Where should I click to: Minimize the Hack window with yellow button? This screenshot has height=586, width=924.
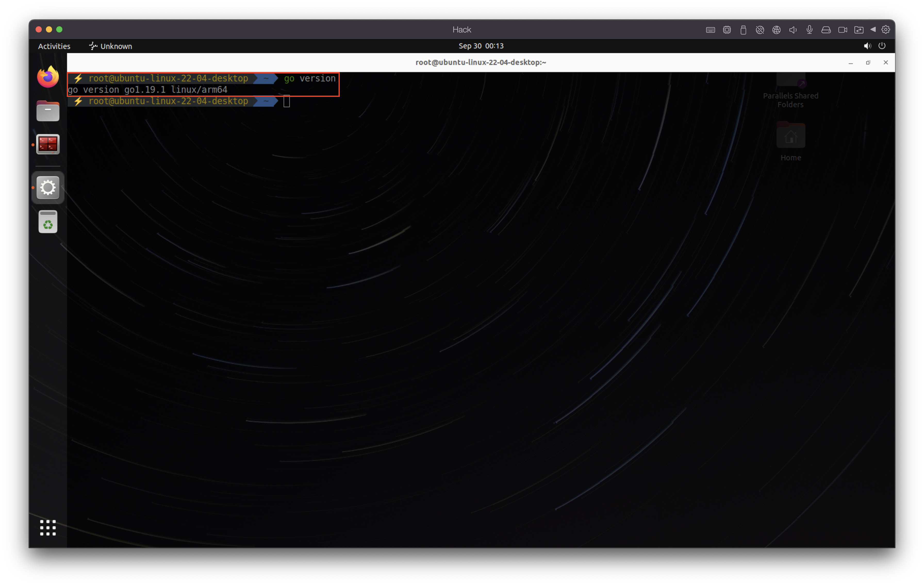[49, 30]
